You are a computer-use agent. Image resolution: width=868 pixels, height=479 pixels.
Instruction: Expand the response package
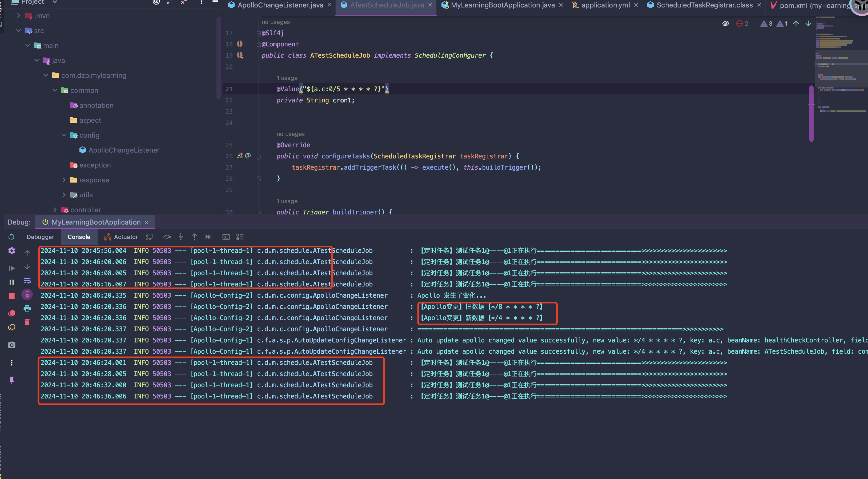click(x=64, y=180)
